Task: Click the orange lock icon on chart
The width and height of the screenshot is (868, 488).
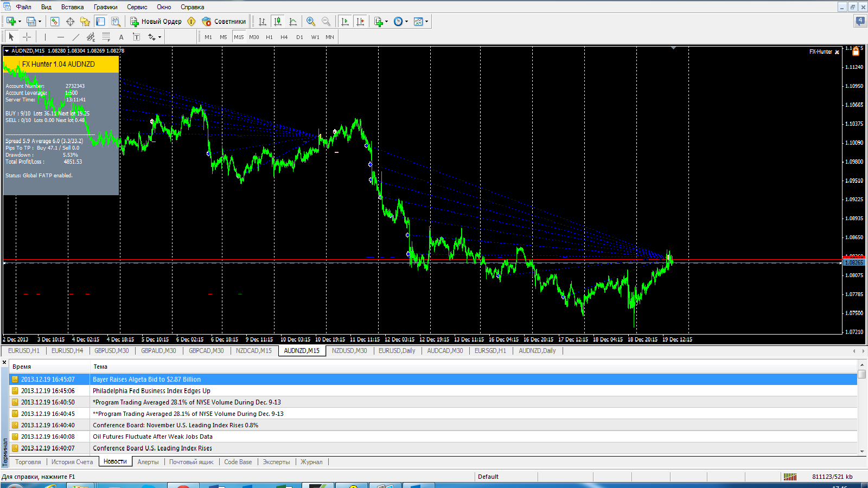Action: coord(856,52)
